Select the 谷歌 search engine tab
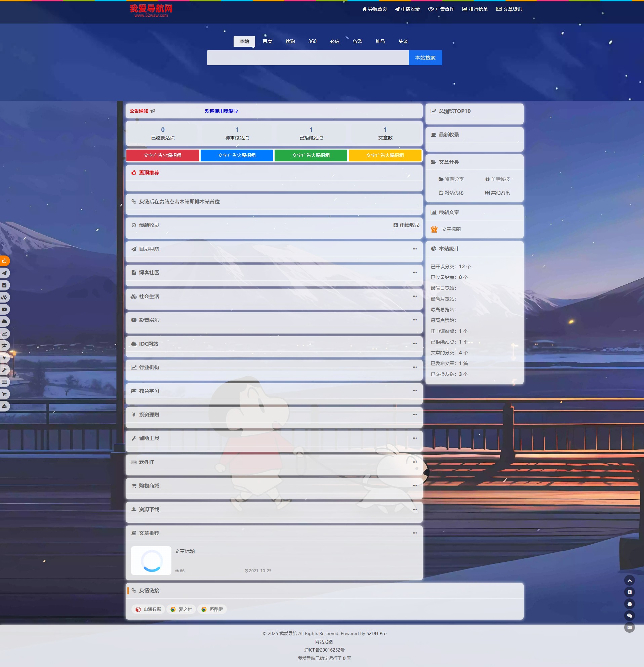The width and height of the screenshot is (644, 667). click(357, 41)
